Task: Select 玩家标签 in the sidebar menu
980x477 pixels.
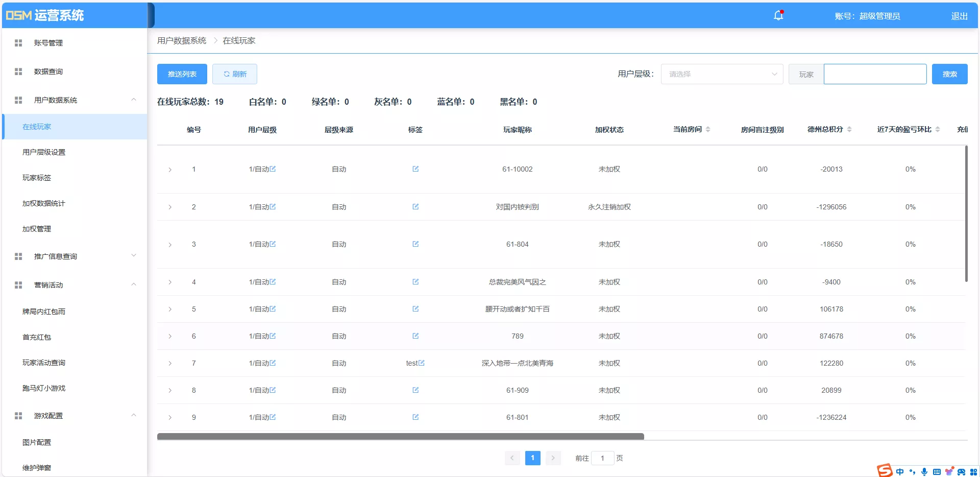Action: coord(37,178)
